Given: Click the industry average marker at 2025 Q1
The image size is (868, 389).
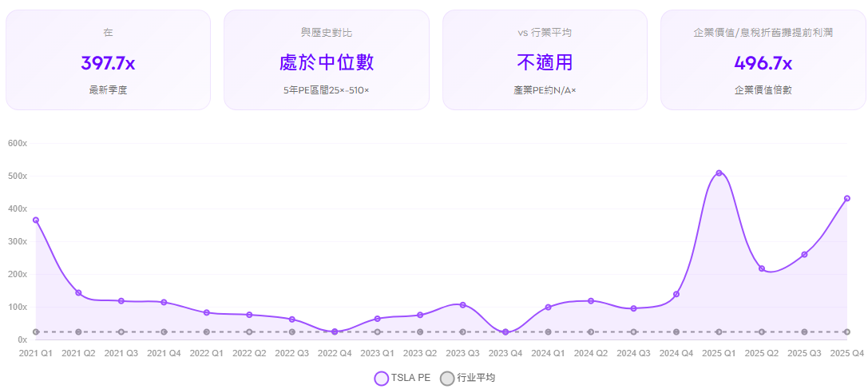Looking at the screenshot, I should (719, 332).
